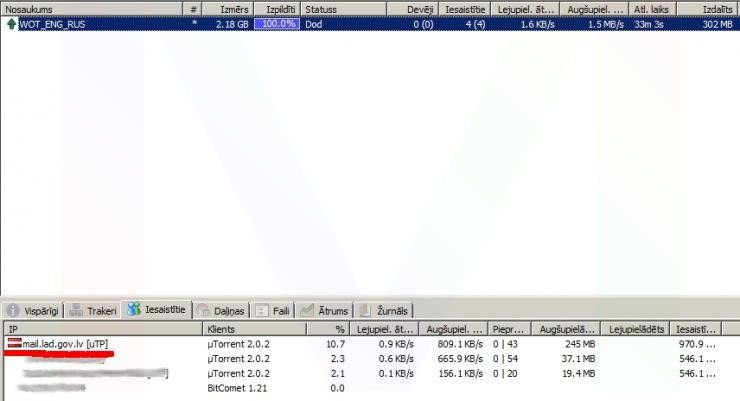The height and width of the screenshot is (401, 740).
Task: Sort peers by the IP column header
Action: click(100, 328)
